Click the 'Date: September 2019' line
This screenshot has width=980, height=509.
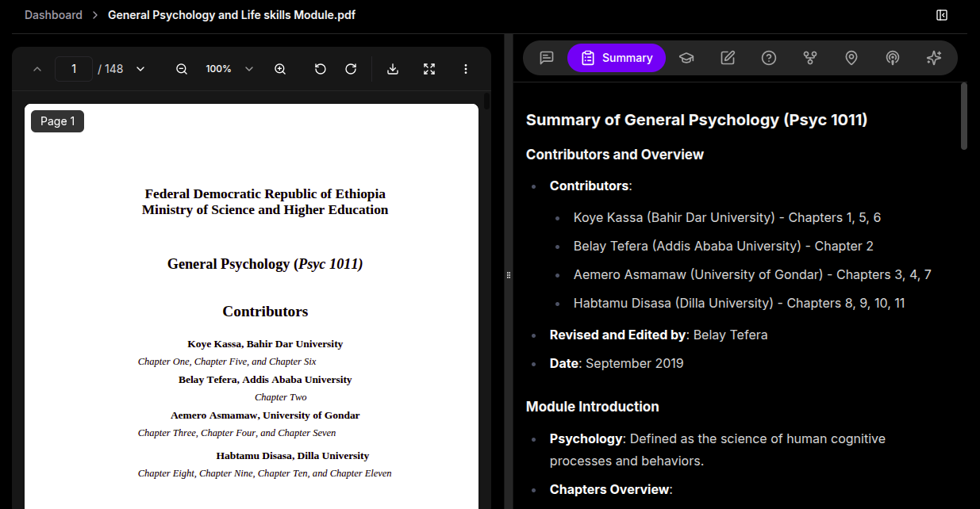tap(617, 363)
